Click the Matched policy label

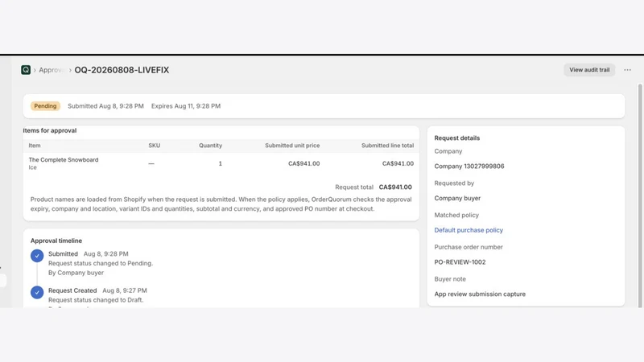(456, 216)
